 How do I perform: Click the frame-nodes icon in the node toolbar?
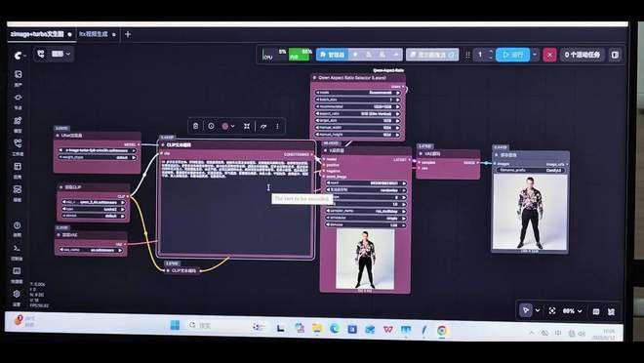click(247, 126)
